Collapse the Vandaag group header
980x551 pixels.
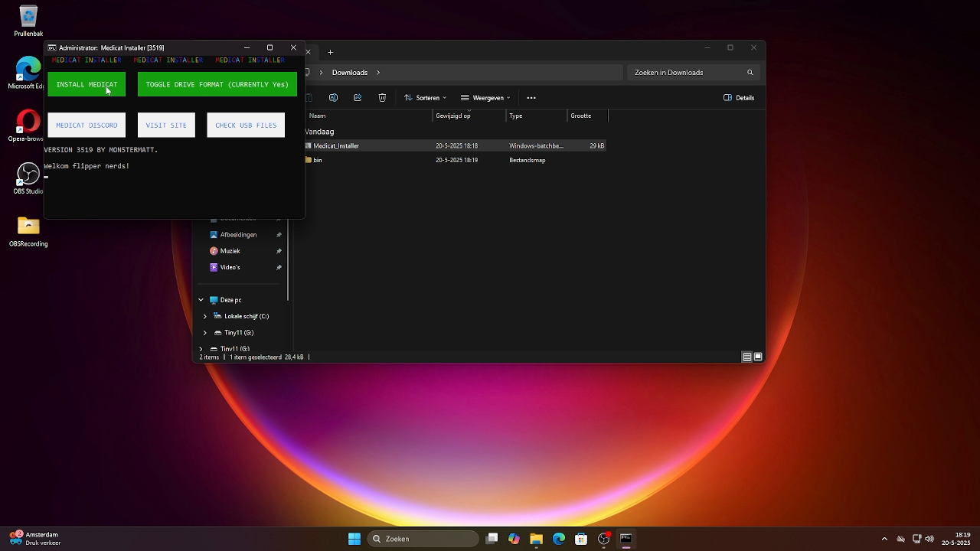[x=319, y=132]
